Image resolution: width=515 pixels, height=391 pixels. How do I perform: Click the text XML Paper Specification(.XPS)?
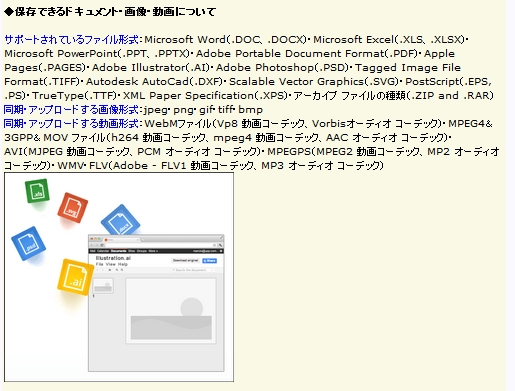coord(205,96)
